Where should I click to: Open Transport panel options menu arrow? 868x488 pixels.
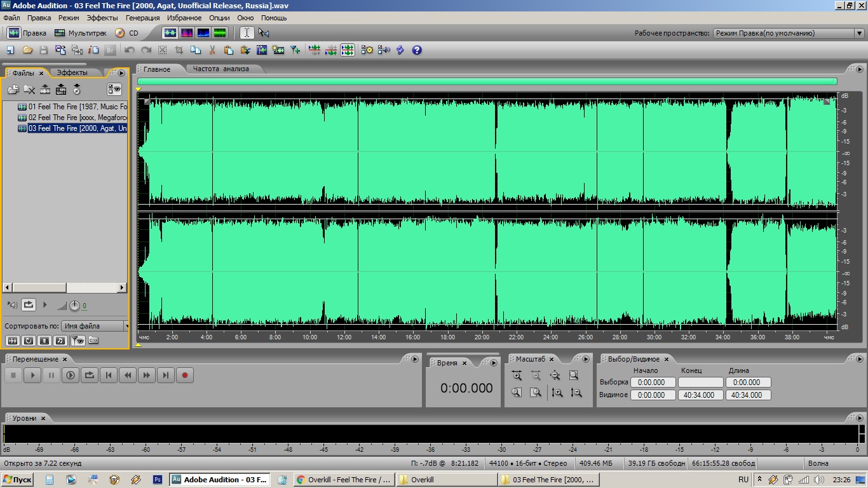tap(415, 359)
